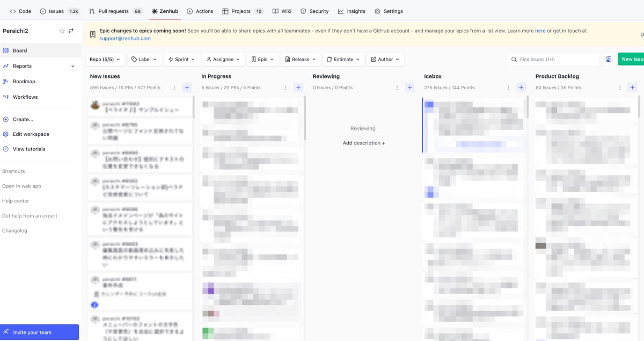This screenshot has width=644, height=341.
Task: View the Insights tab
Action: (352, 11)
